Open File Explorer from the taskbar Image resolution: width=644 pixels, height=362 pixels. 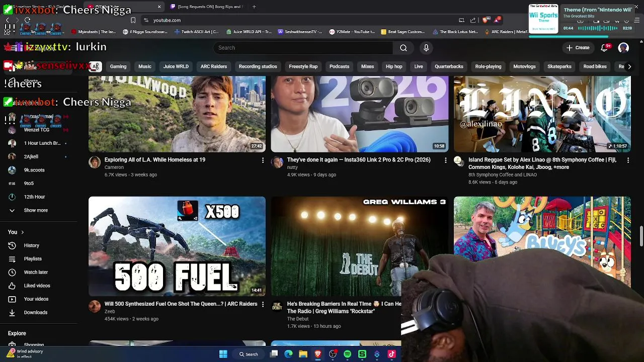[303, 354]
